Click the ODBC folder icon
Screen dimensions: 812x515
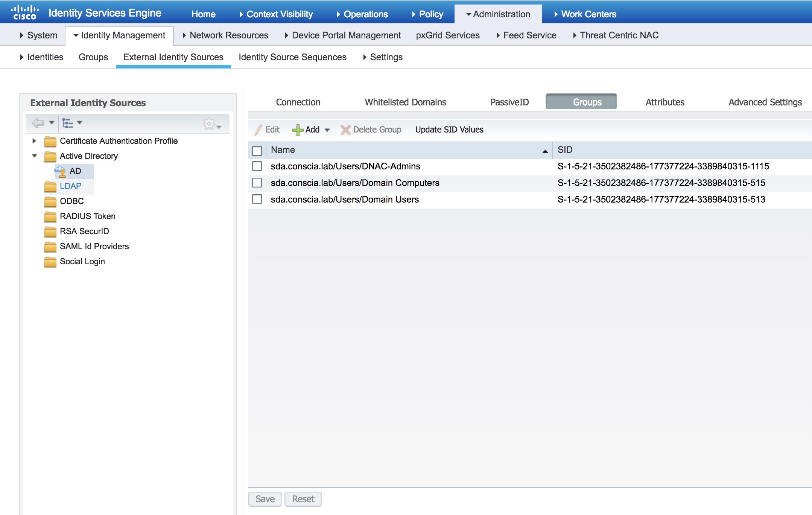pyautogui.click(x=50, y=201)
